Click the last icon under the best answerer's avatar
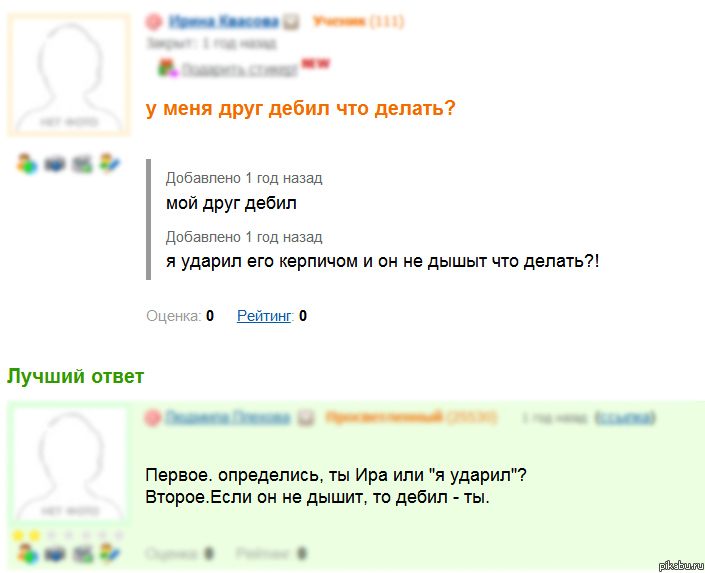This screenshot has height=573, width=705. click(x=108, y=552)
